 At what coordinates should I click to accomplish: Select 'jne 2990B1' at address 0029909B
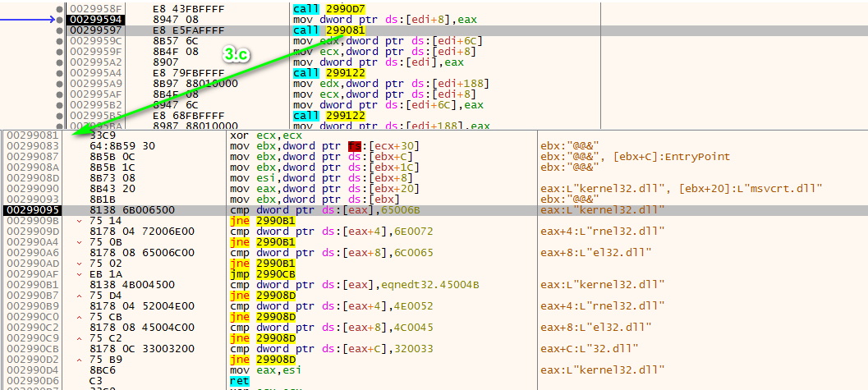(x=262, y=220)
